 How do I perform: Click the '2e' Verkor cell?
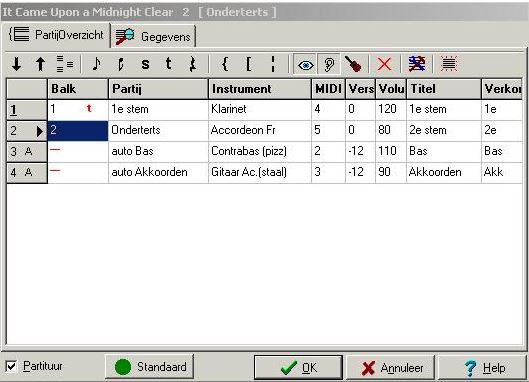pos(502,131)
